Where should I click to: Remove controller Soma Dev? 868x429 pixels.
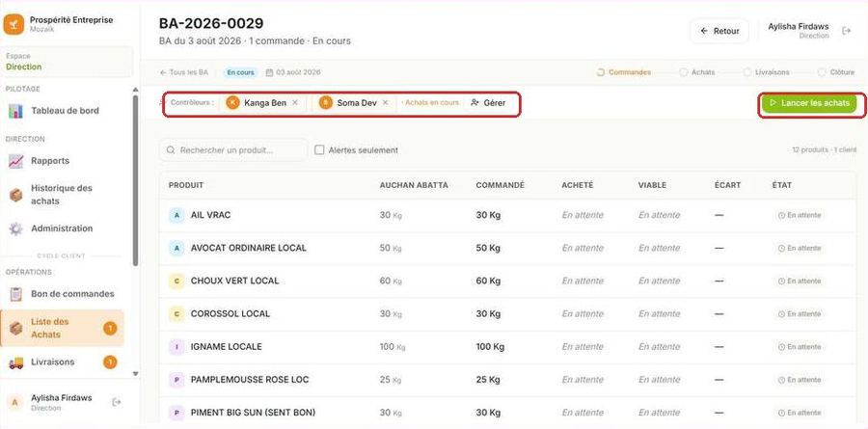[385, 103]
